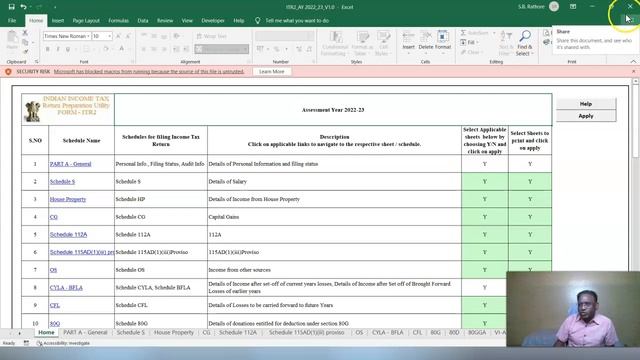This screenshot has height=360, width=640.
Task: Switch to the Formulas ribbon tab
Action: (118, 20)
